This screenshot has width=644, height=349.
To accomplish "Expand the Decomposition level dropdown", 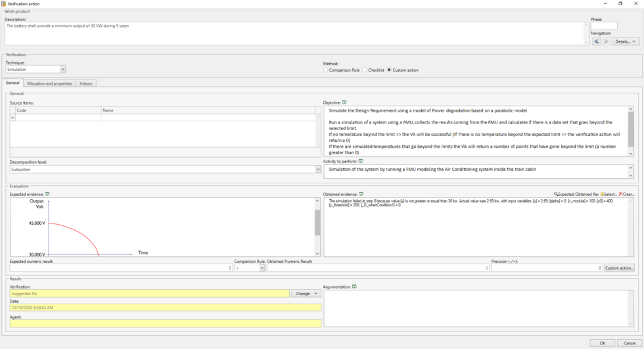I will [x=318, y=170].
